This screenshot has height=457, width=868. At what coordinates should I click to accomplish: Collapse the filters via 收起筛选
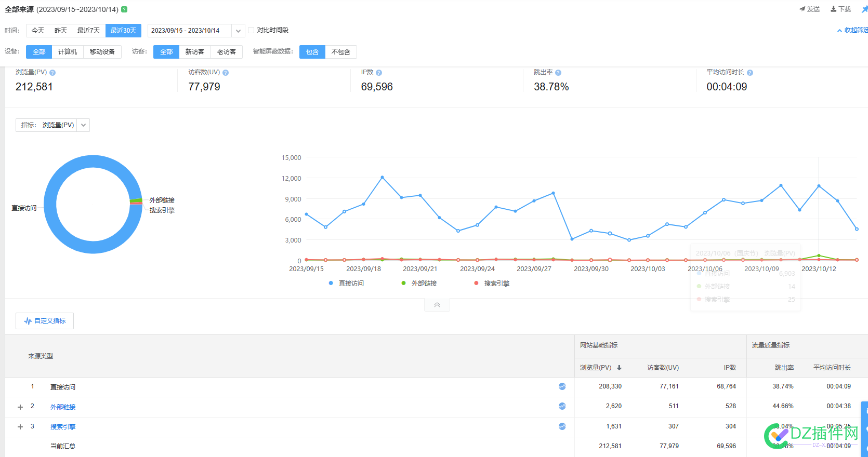tap(852, 30)
